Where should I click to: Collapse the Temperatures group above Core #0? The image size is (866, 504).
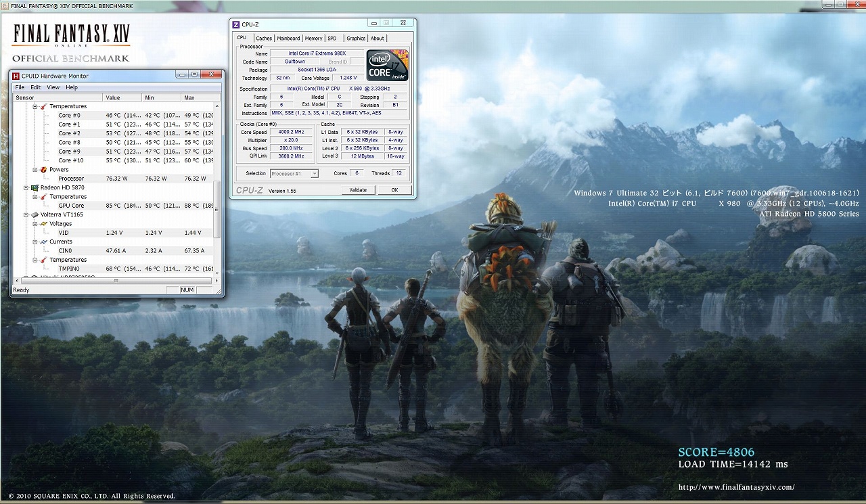point(35,106)
